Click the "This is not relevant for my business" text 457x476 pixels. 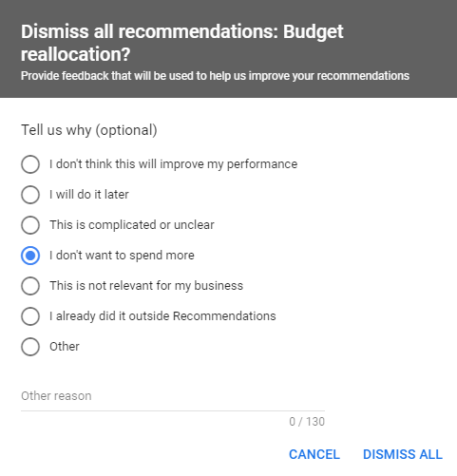(x=146, y=286)
